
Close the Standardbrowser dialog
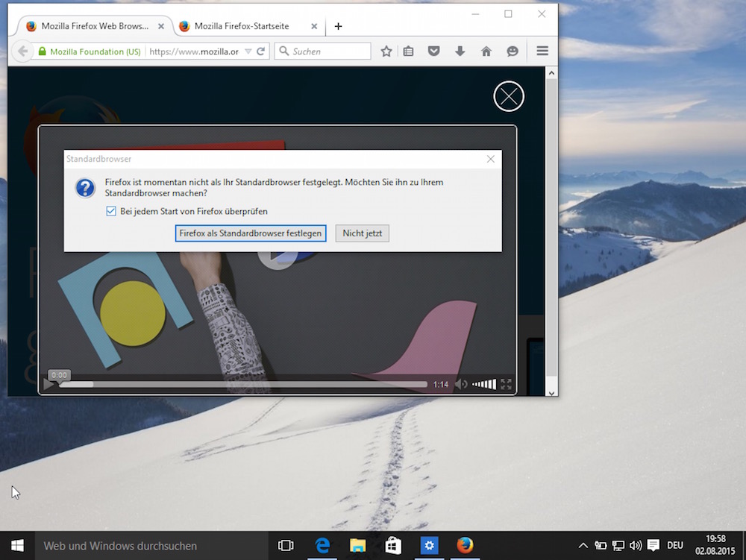[x=491, y=159]
